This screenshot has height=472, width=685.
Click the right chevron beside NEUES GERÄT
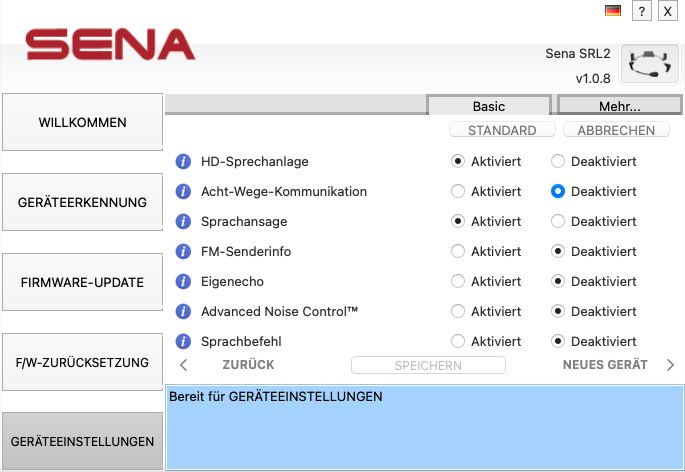[670, 365]
